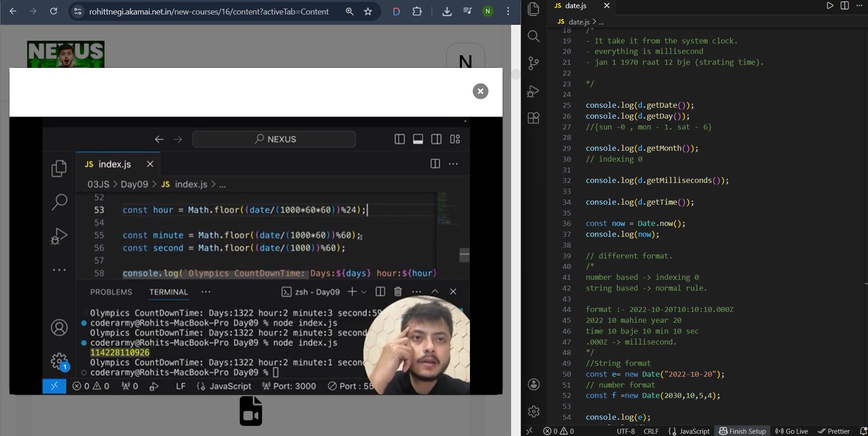
Task: Open the Search view in the activity bar
Action: 534,36
